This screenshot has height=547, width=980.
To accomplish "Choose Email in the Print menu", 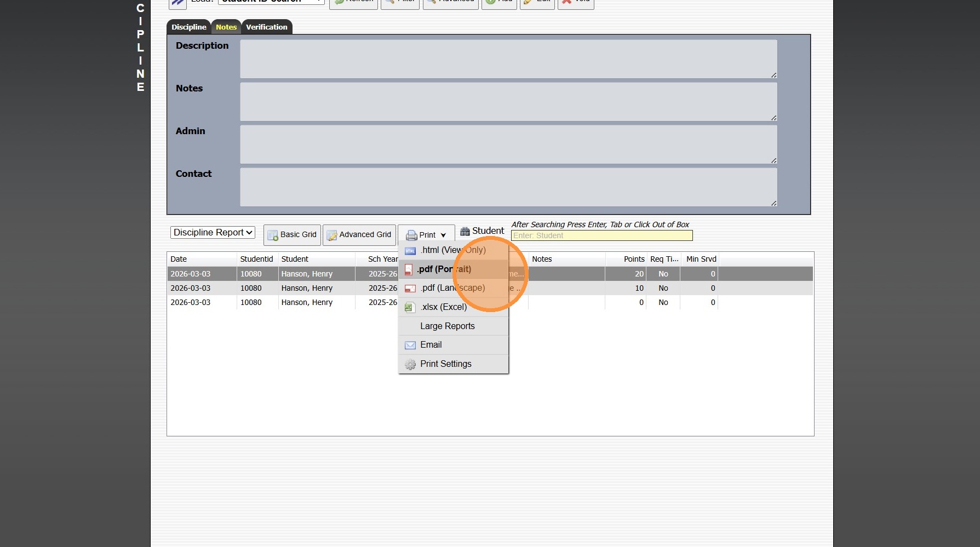I will click(454, 345).
